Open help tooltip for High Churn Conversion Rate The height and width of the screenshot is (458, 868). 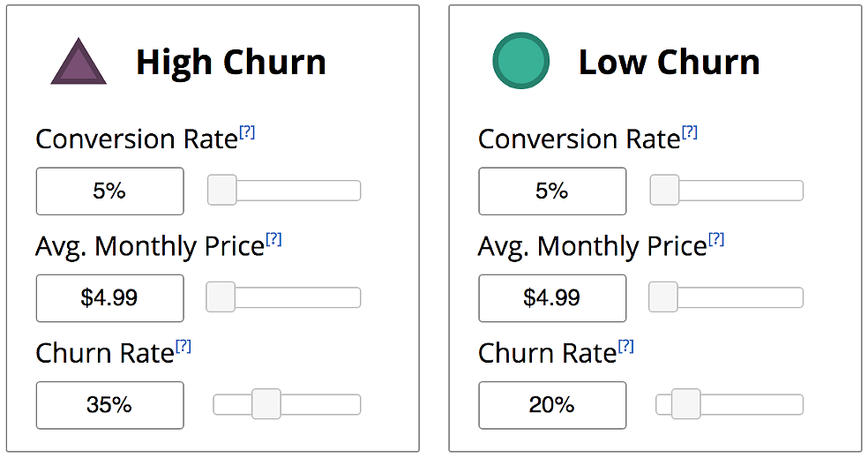click(x=247, y=132)
